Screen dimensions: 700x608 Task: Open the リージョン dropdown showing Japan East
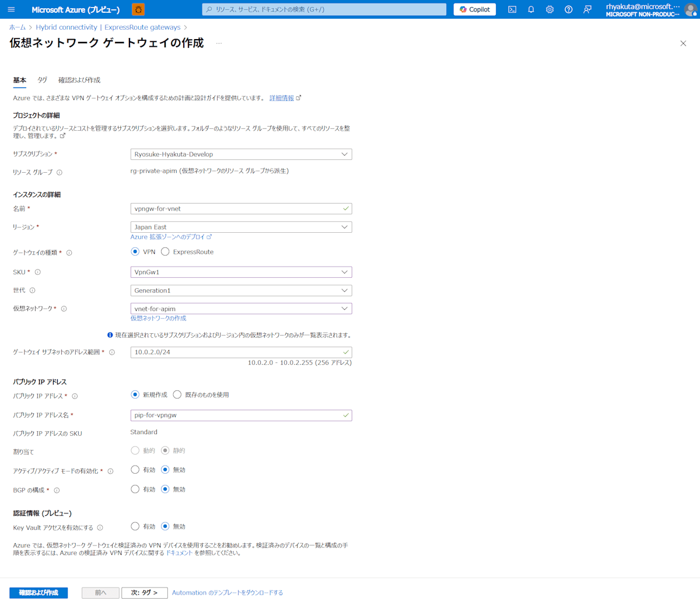point(241,227)
